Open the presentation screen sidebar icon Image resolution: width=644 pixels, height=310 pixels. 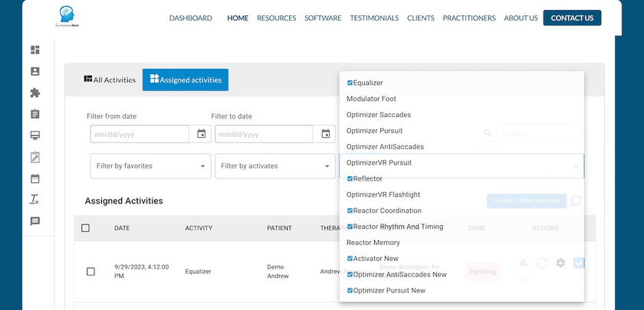pos(35,135)
